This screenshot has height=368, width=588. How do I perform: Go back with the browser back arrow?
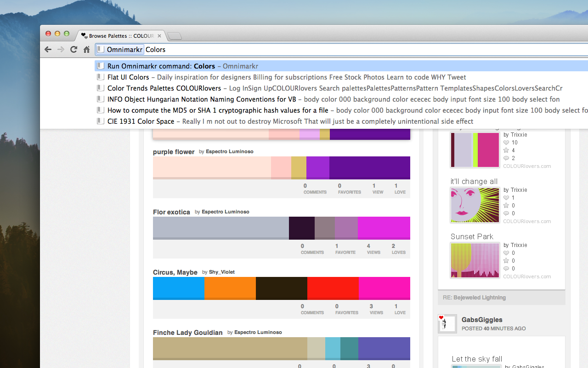pos(48,49)
